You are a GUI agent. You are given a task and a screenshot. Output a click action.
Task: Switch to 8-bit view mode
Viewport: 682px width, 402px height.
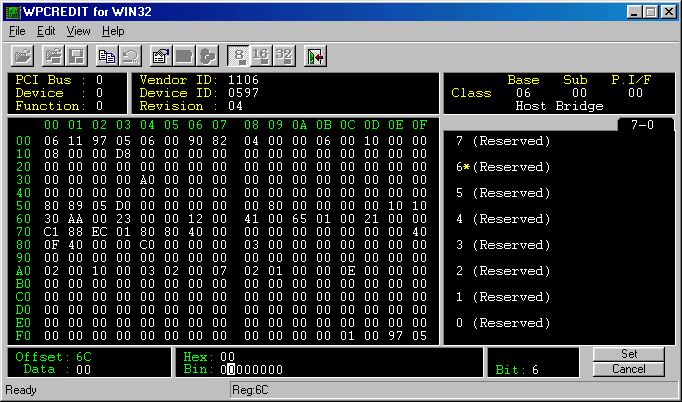(238, 56)
